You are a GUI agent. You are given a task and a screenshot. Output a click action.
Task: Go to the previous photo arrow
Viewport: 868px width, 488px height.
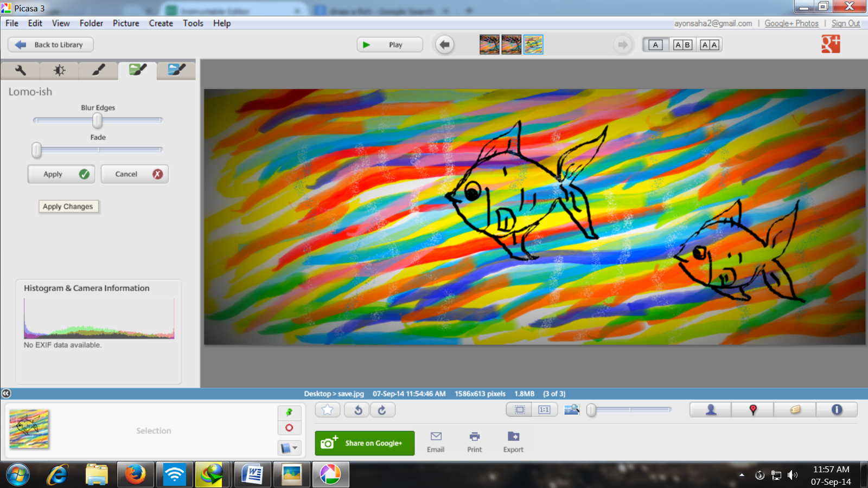[x=445, y=44]
